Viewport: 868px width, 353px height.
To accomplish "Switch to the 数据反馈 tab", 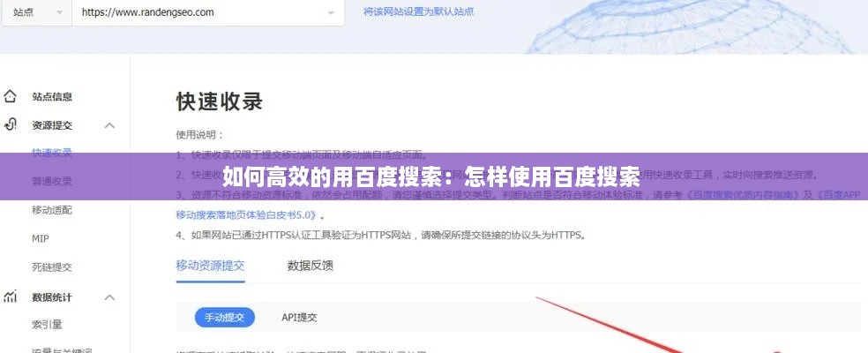I will tap(310, 266).
